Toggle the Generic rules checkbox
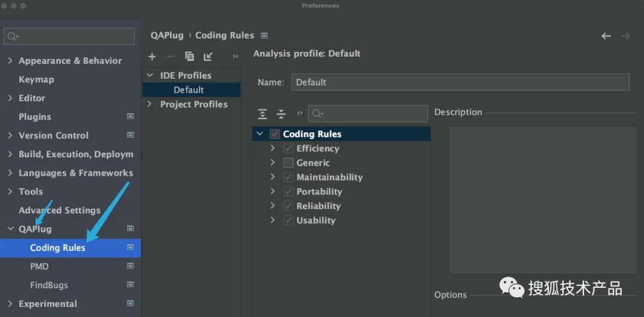644x317 pixels. point(289,163)
